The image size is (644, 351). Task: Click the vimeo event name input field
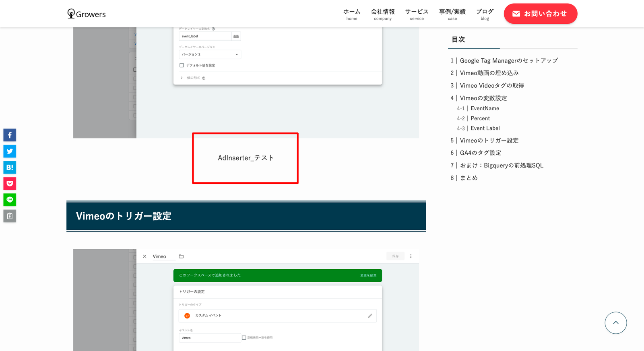[210, 338]
